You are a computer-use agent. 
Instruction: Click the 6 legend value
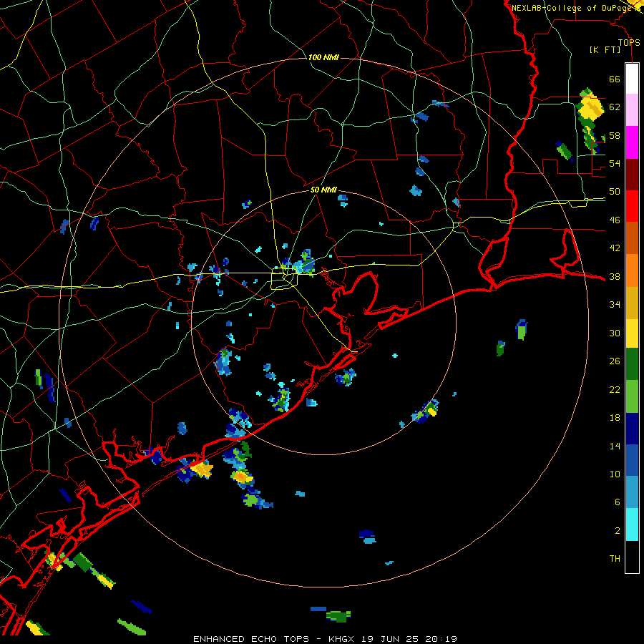pos(618,502)
